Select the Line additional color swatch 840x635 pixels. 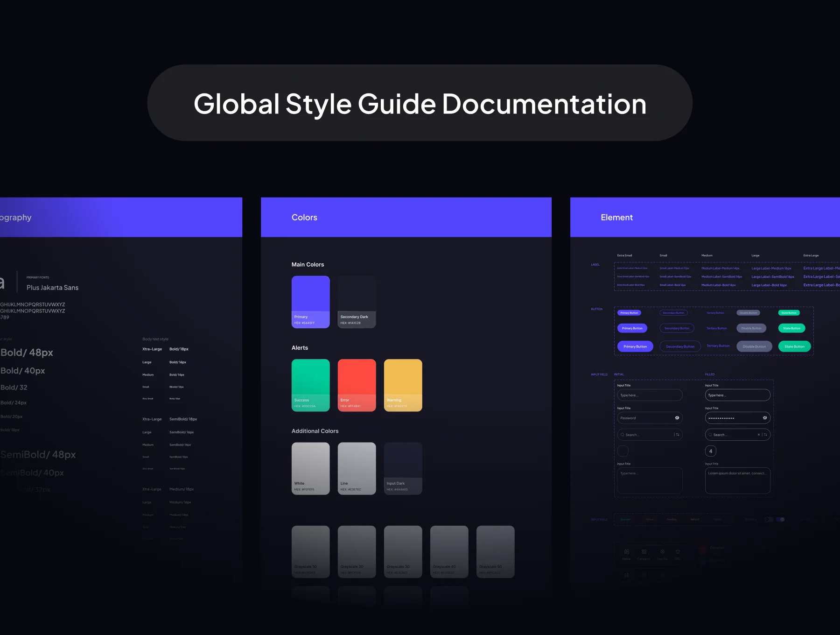(357, 468)
